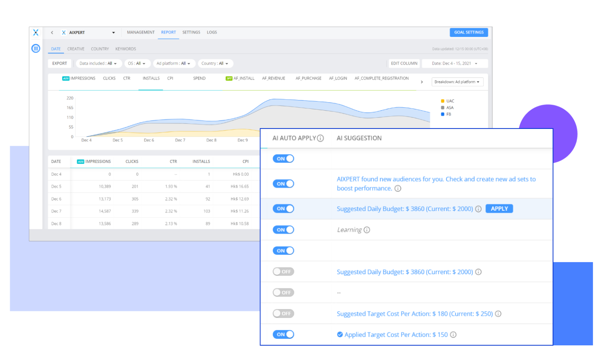The height and width of the screenshot is (364, 601).
Task: Go back using the left arrow icon
Action: pos(52,33)
